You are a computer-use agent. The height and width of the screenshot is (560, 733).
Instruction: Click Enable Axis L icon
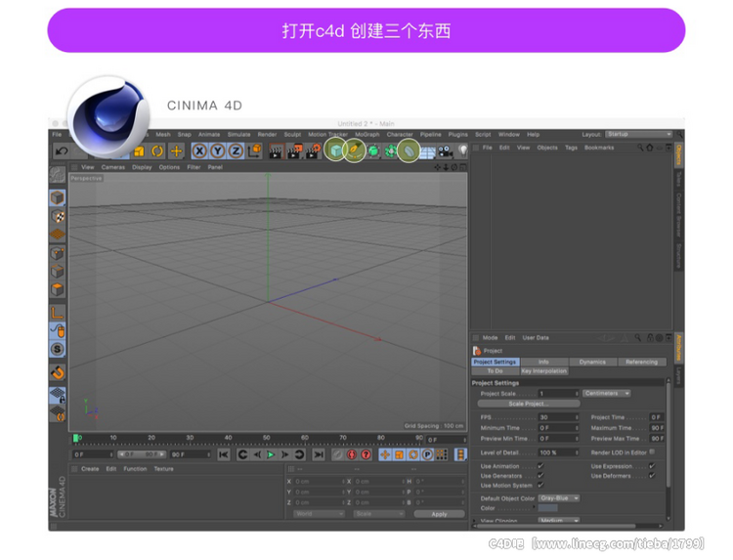pos(58,313)
